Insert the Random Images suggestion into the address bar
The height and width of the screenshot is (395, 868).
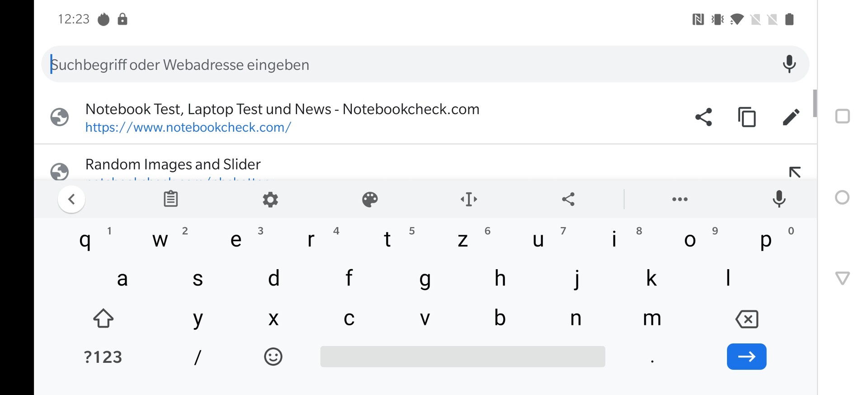tap(794, 172)
